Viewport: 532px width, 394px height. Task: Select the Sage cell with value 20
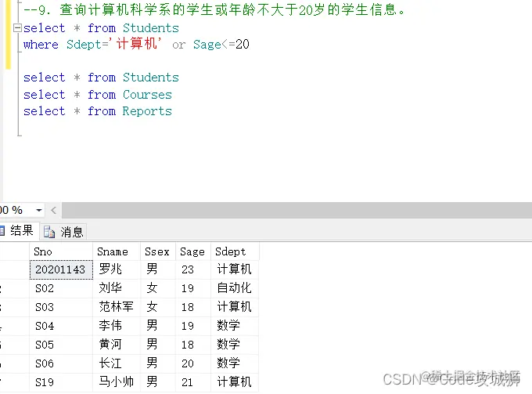193,363
